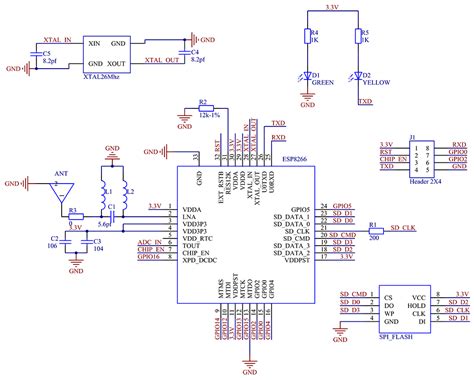Select the D1 GREEN LED symbol
Viewport: 474px width, 380px height.
(x=306, y=77)
